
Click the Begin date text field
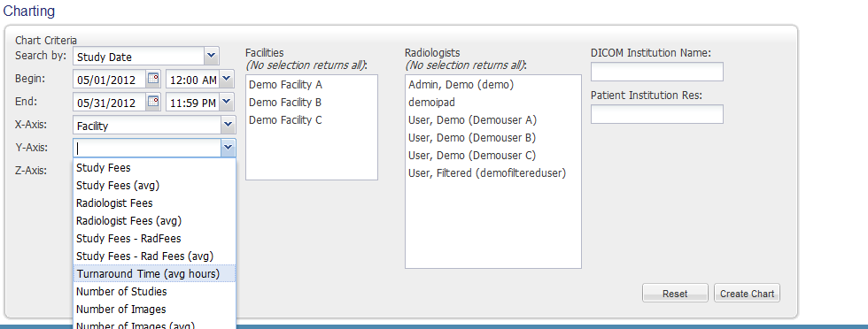[110, 79]
